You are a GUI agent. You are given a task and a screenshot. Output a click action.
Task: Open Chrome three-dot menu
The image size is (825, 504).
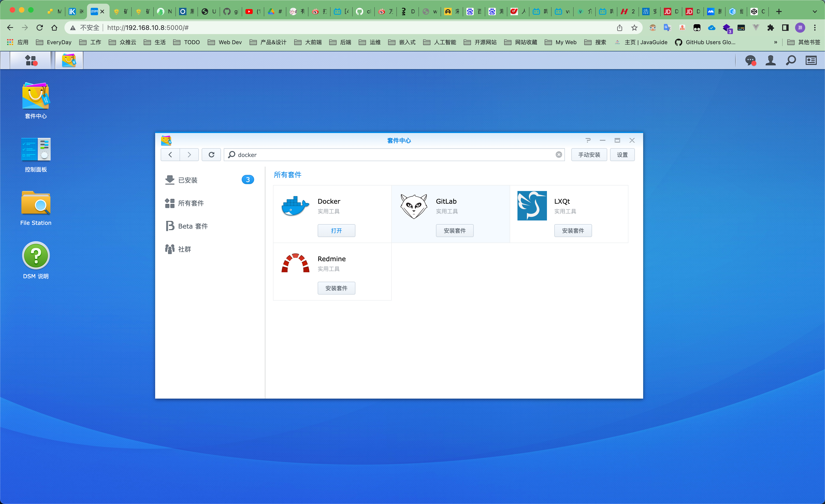(815, 28)
